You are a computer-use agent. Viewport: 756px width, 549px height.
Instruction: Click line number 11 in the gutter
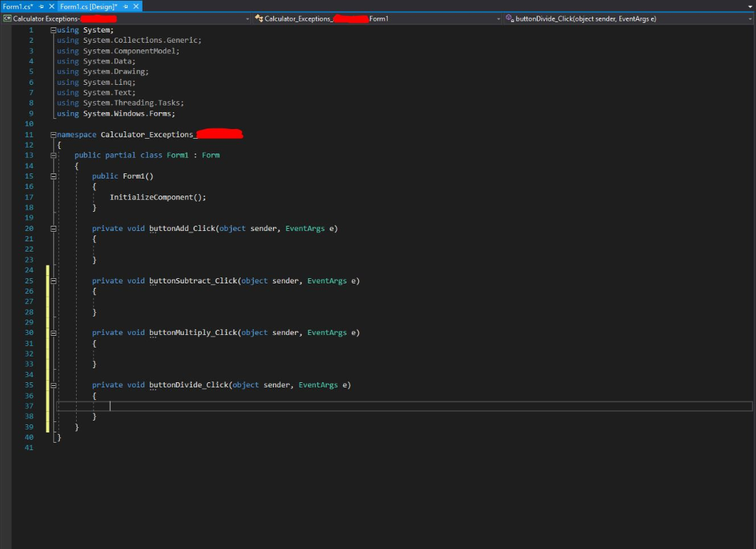click(29, 134)
